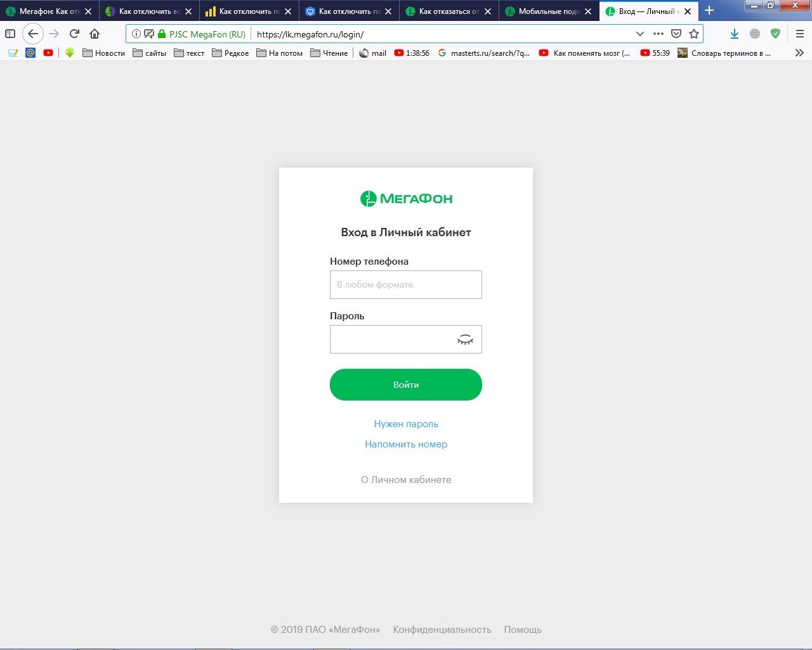This screenshot has height=650, width=812.
Task: Open the first YouTube bookmark icon
Action: (x=48, y=53)
